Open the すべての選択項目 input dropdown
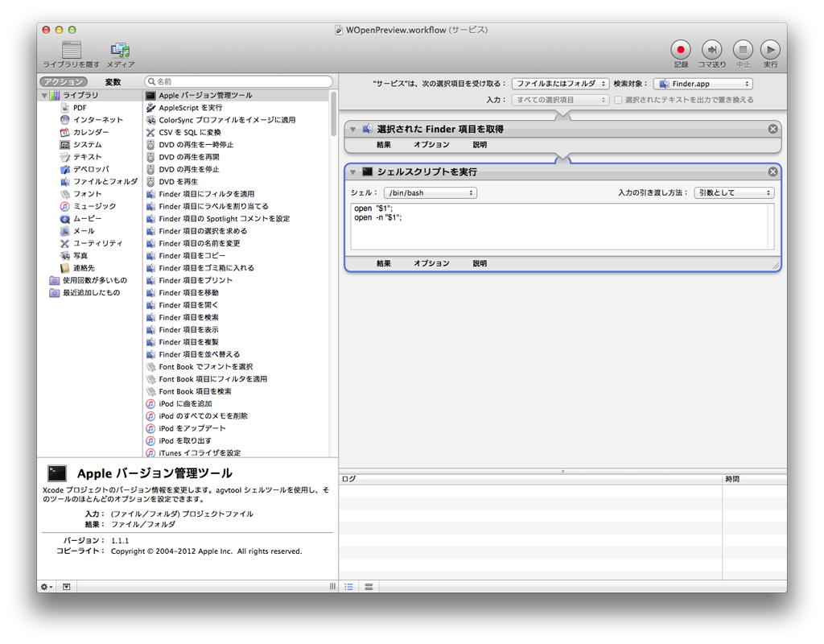Image resolution: width=824 pixels, height=644 pixels. coord(560,100)
